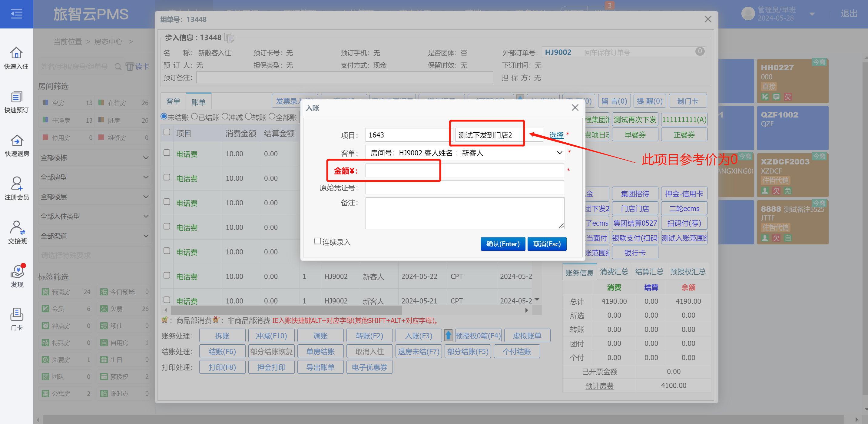Open 消费汇总 tab
This screenshot has width=868, height=424.
[x=614, y=272]
